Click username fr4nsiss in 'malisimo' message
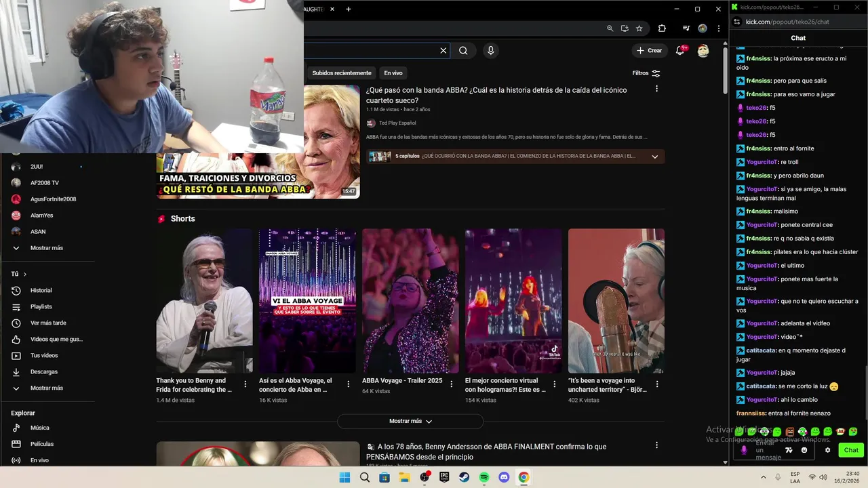 tap(758, 211)
